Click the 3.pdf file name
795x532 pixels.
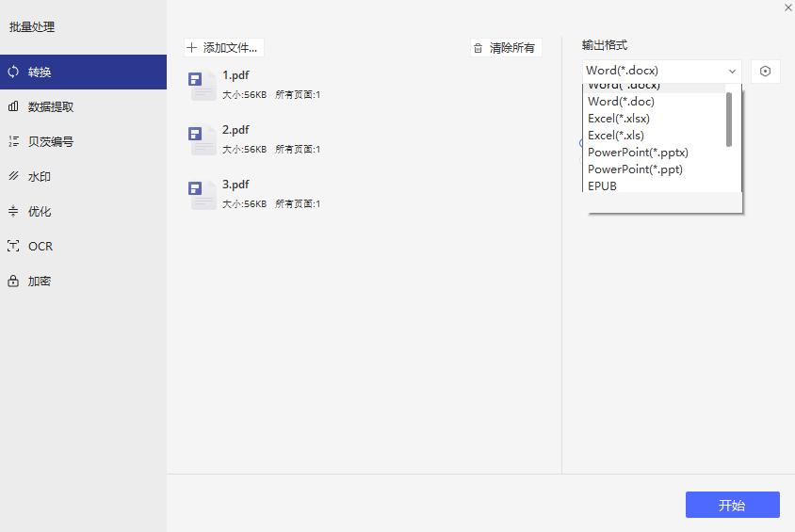(235, 185)
